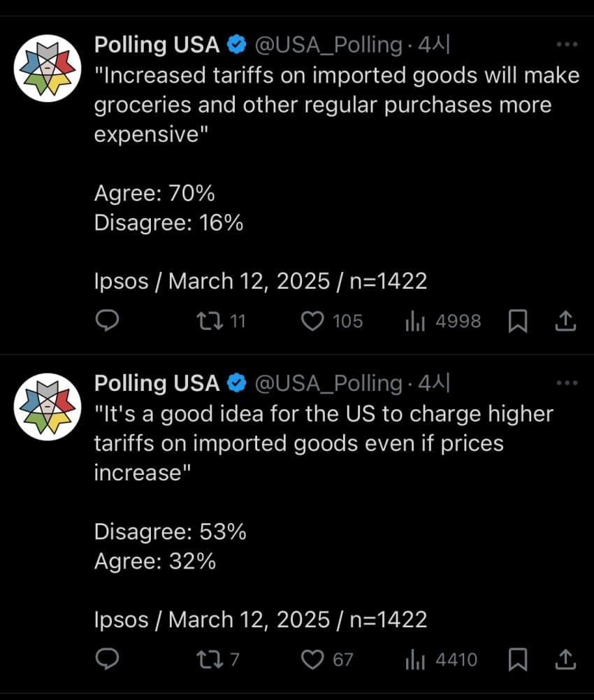Reply to the 53% Disagree tweet

point(107,659)
